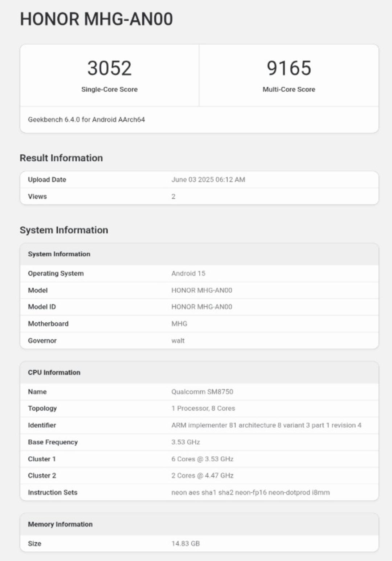Select the Cluster 2 frequency 4.47 GHz value
Viewport: 392px width, 561px height.
pyautogui.click(x=203, y=476)
